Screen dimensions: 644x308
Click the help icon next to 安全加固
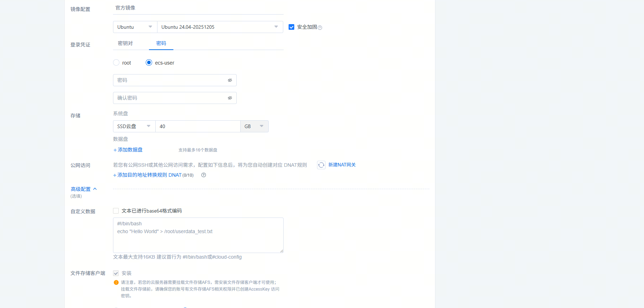(320, 28)
